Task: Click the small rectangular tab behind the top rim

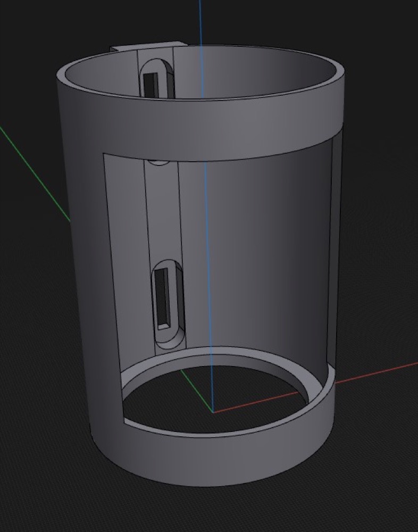Action: point(149,46)
